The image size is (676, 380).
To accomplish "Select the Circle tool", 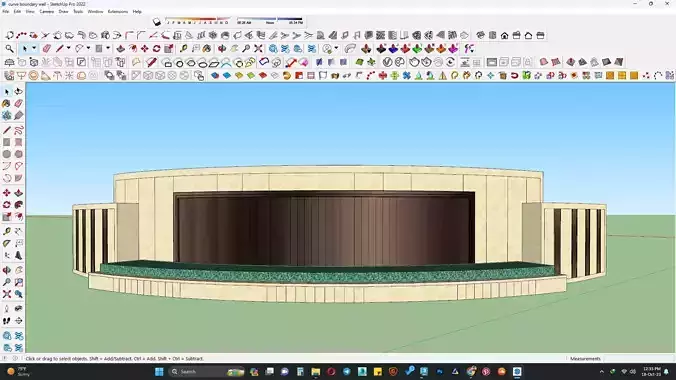I will tap(6, 154).
